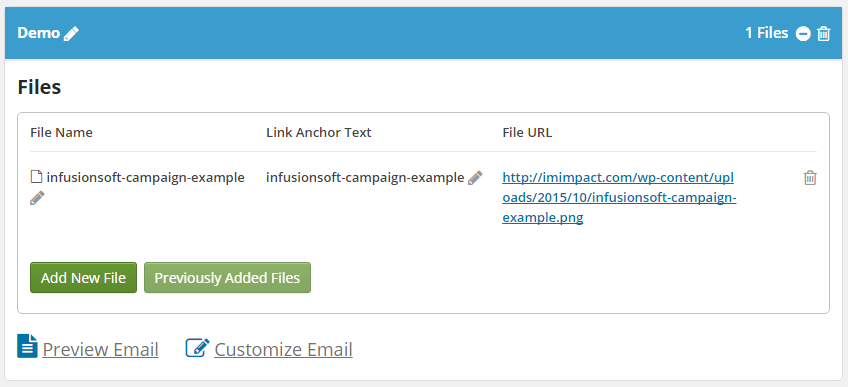848x387 pixels.
Task: Select the Link Anchor Text column header
Action: pos(319,132)
